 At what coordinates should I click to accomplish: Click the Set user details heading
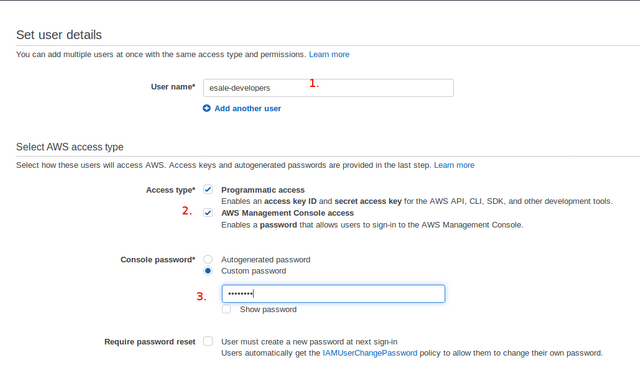pyautogui.click(x=59, y=35)
